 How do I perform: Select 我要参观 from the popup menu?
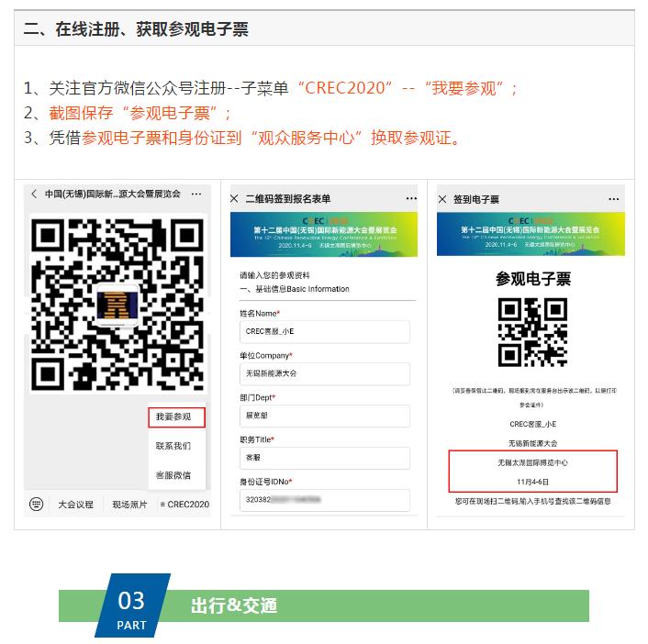(x=176, y=417)
